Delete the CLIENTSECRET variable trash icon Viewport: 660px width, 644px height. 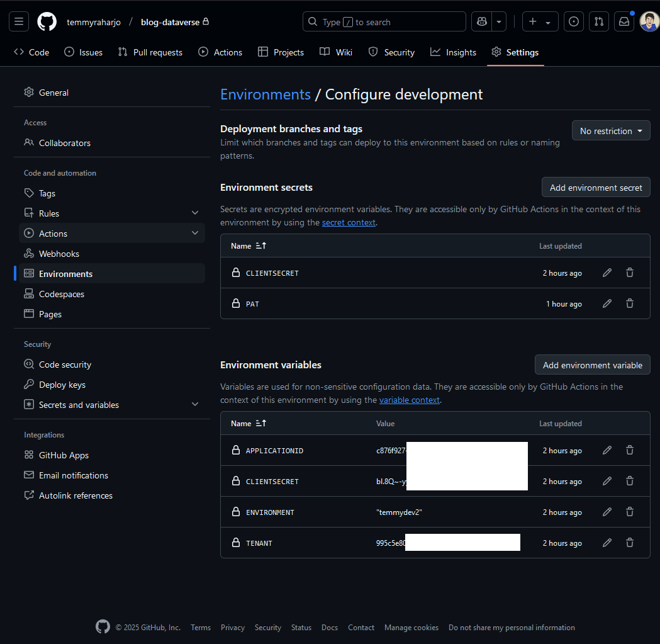point(630,481)
